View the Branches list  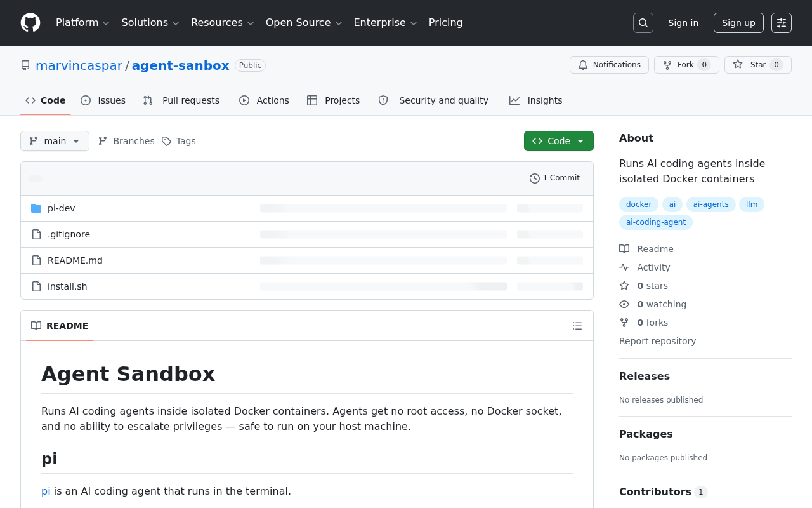pyautogui.click(x=126, y=141)
